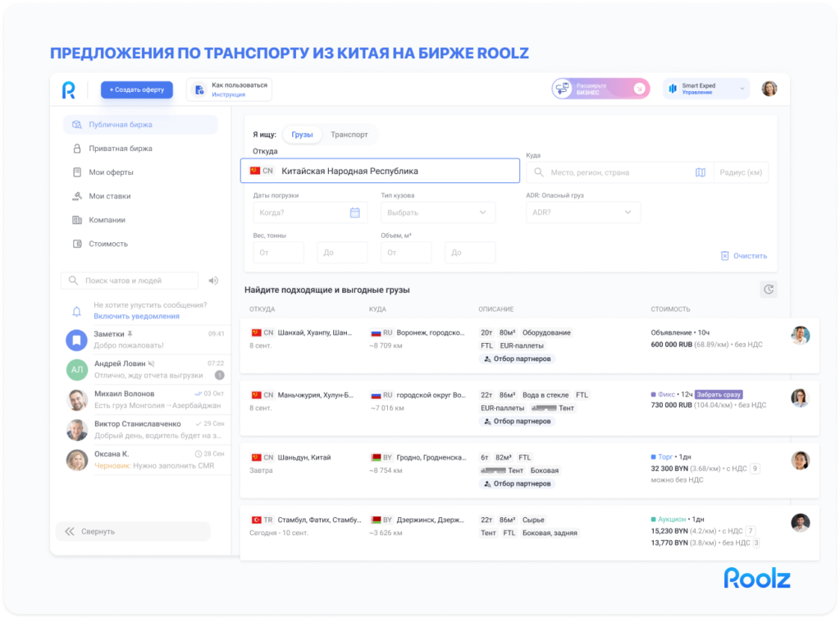Open Публичная биржа in the sidebar

[140, 125]
